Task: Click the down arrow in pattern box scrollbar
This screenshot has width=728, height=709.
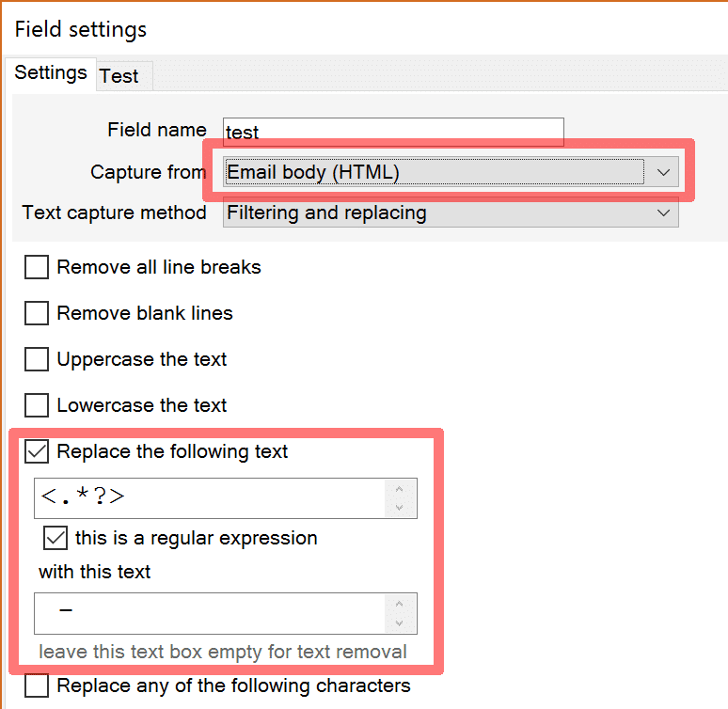Action: click(x=400, y=507)
